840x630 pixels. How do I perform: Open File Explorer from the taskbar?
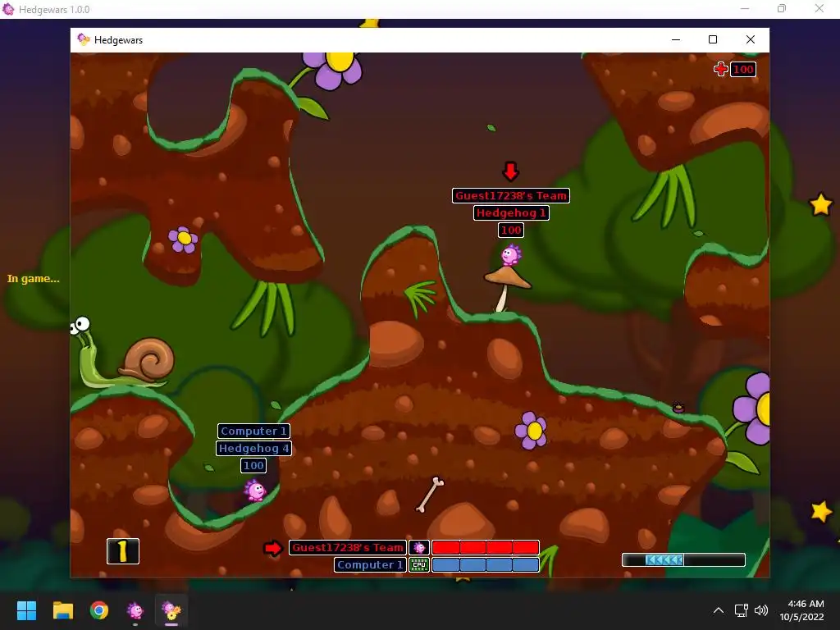click(62, 610)
